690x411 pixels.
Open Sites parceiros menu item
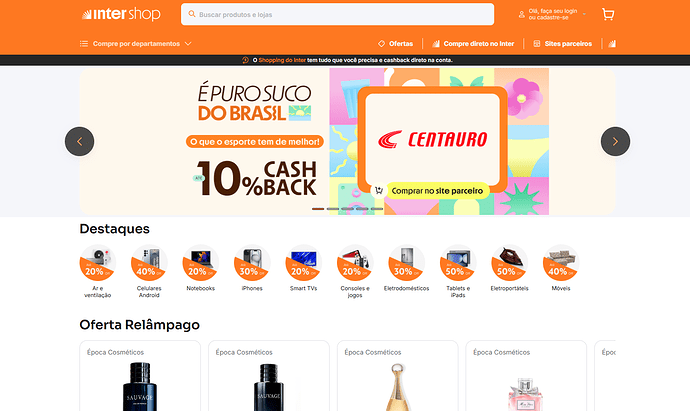(563, 44)
